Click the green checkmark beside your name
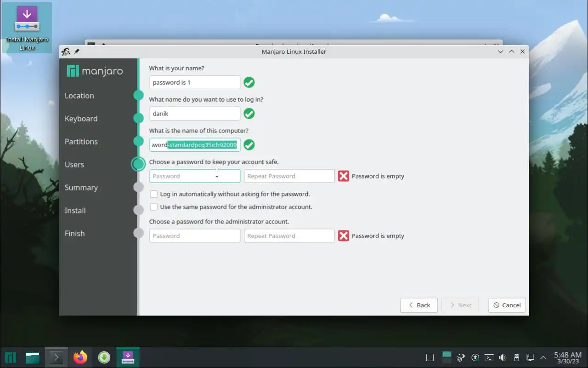This screenshot has width=588, height=368. [249, 82]
